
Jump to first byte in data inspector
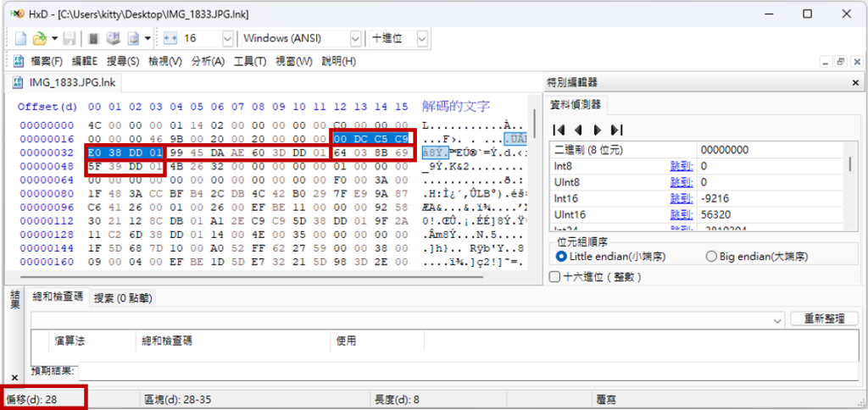click(559, 130)
